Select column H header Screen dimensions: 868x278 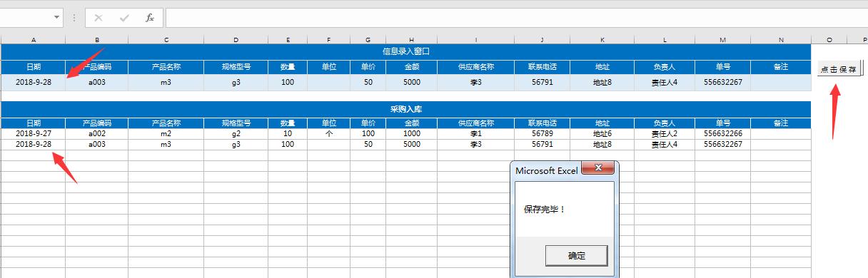(411, 40)
